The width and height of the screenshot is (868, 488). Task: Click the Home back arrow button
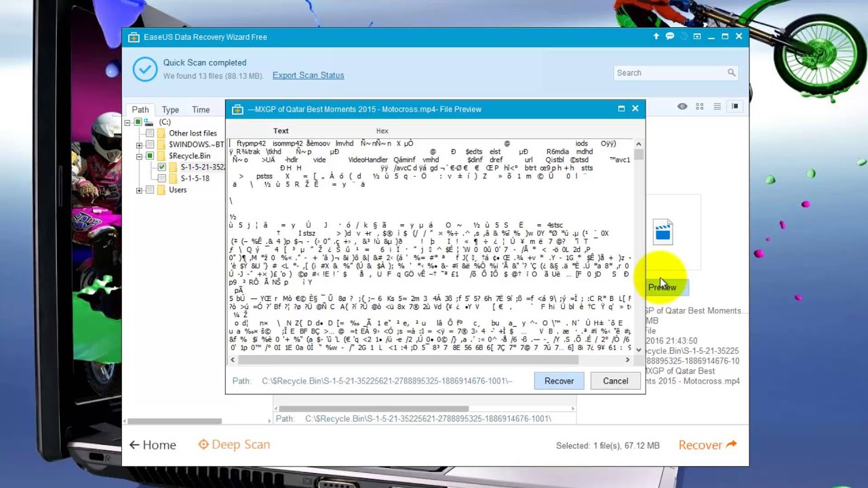153,445
